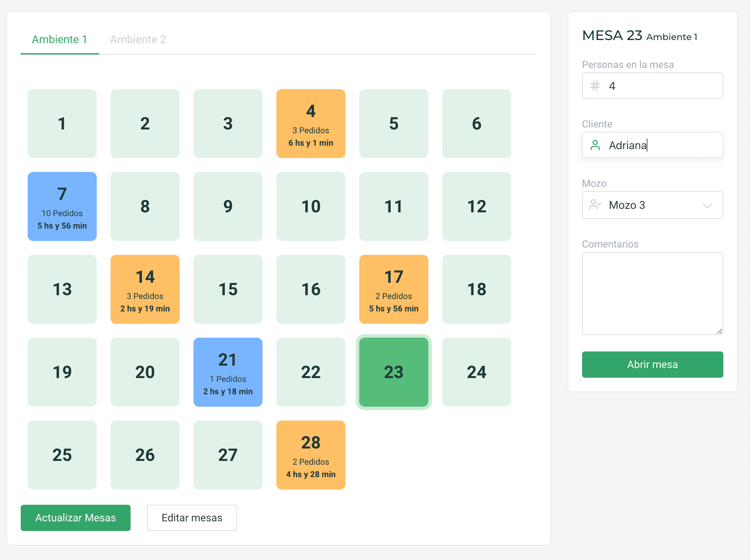
Task: Click the person icon in Cliente field
Action: pyautogui.click(x=595, y=145)
